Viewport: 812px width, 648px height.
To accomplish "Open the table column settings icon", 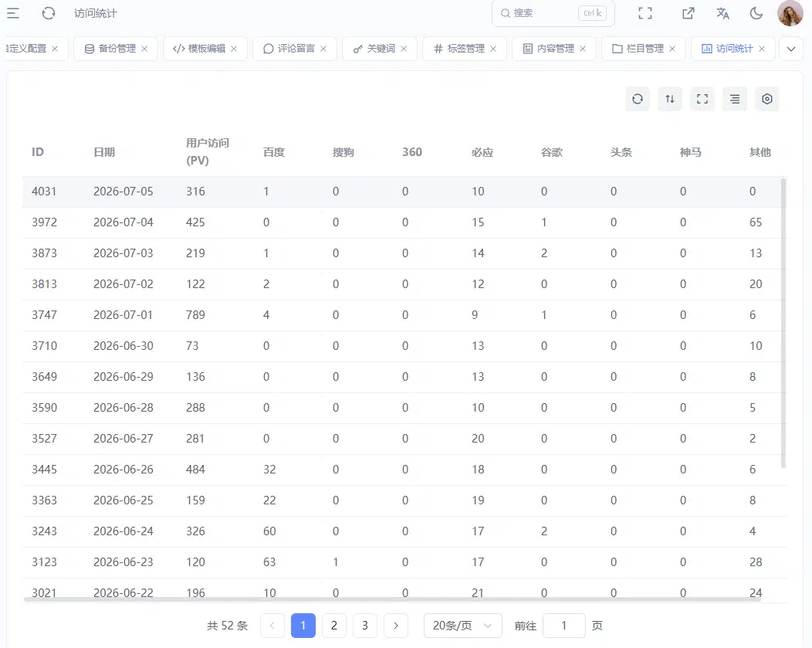I will click(767, 99).
